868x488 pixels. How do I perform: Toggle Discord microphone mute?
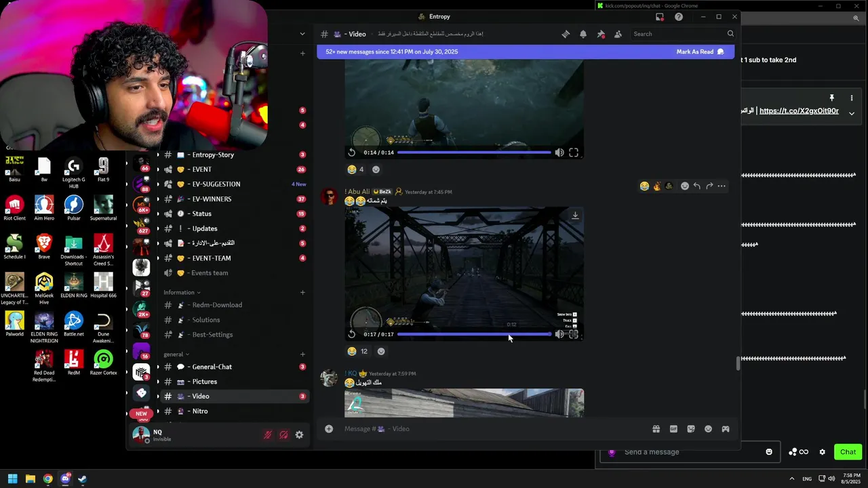[268, 435]
